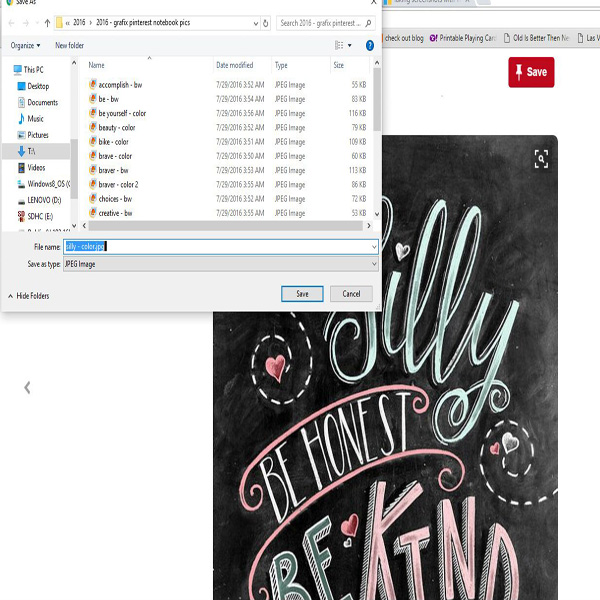The image size is (600, 600).
Task: Go to previous pin arrow
Action: pyautogui.click(x=27, y=387)
